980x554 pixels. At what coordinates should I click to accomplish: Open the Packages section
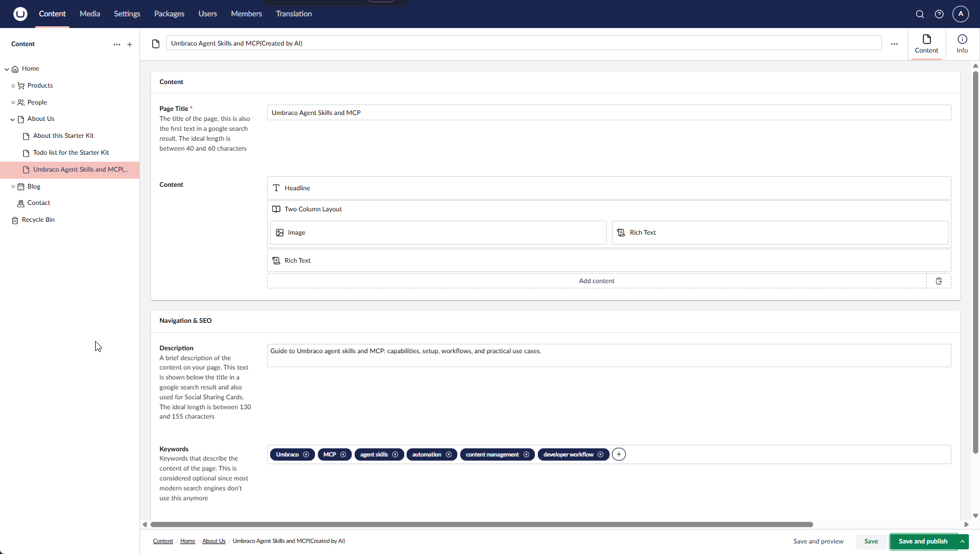coord(169,14)
